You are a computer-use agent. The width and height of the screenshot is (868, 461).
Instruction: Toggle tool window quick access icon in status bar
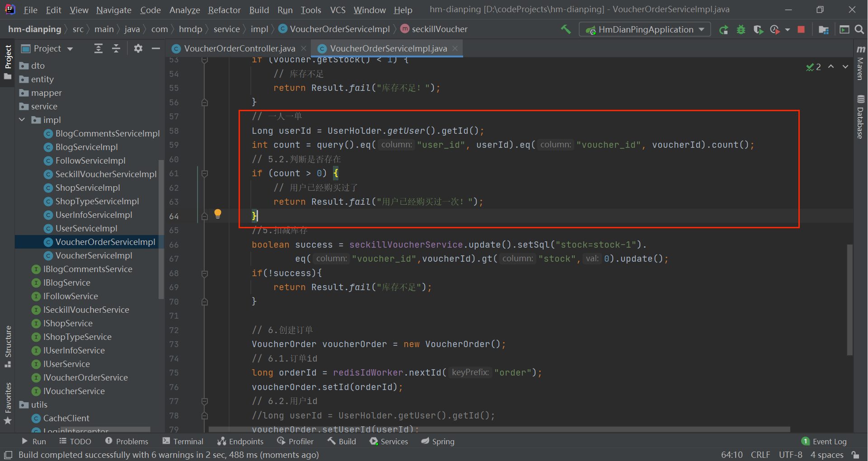click(8, 455)
